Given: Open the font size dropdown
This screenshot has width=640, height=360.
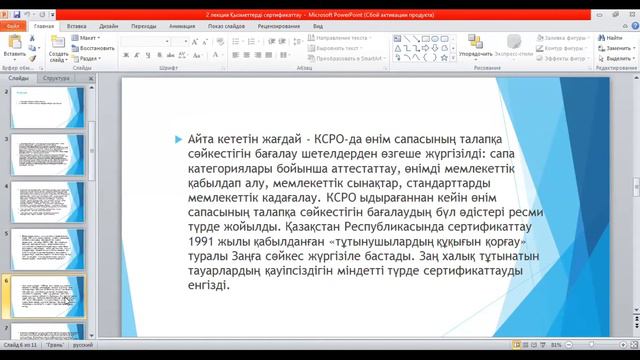Looking at the screenshot, I should [186, 42].
